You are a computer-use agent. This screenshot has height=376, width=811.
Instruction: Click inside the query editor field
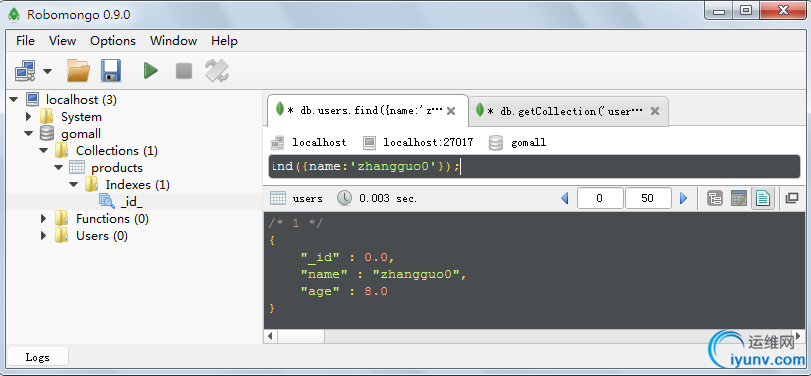coord(534,166)
